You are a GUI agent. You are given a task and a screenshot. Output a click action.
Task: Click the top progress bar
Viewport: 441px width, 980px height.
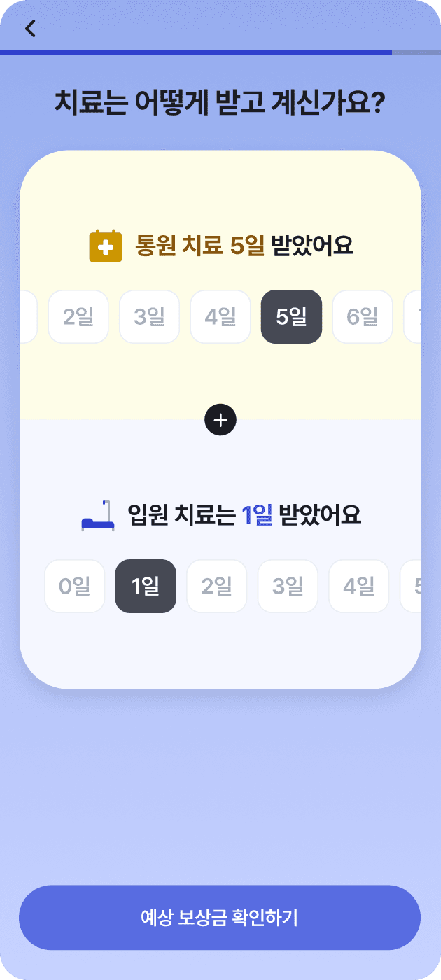click(x=220, y=52)
